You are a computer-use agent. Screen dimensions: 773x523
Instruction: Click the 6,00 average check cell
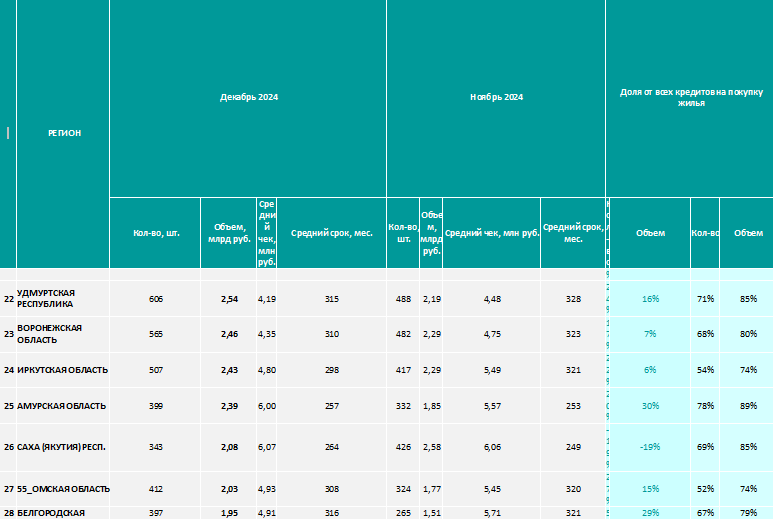tap(267, 406)
